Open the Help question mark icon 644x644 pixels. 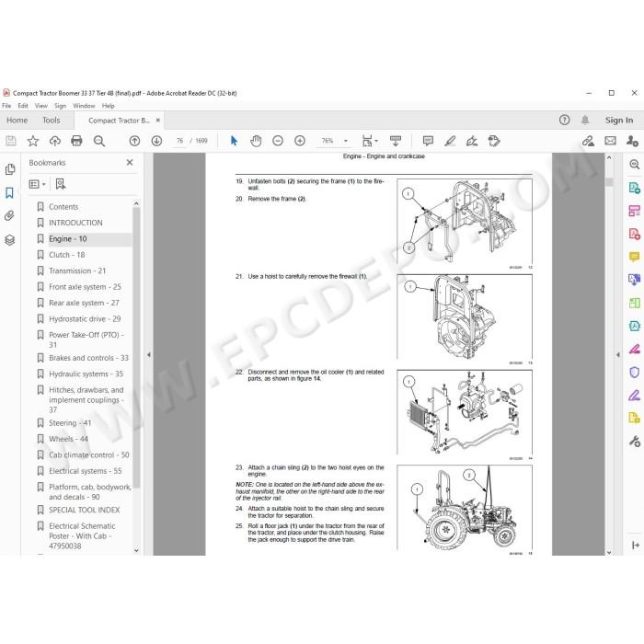coord(564,120)
